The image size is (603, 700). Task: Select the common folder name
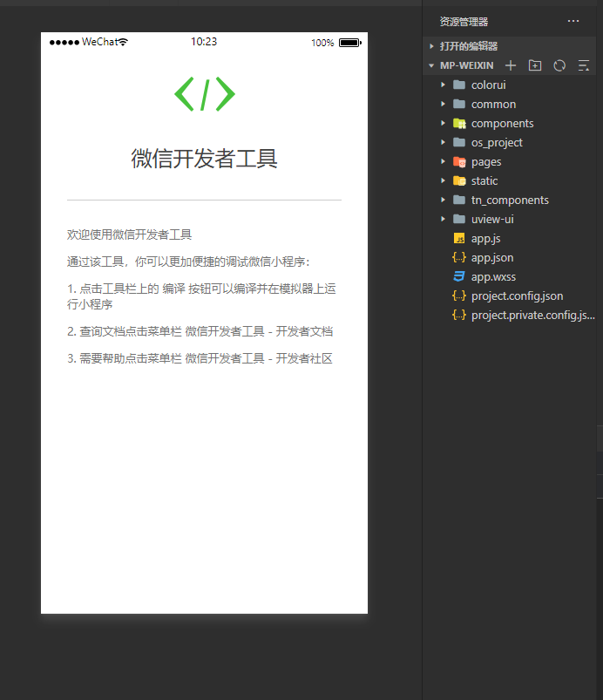point(493,104)
